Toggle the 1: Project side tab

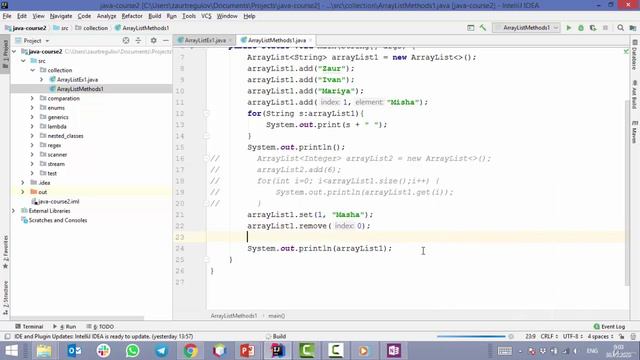[x=5, y=54]
